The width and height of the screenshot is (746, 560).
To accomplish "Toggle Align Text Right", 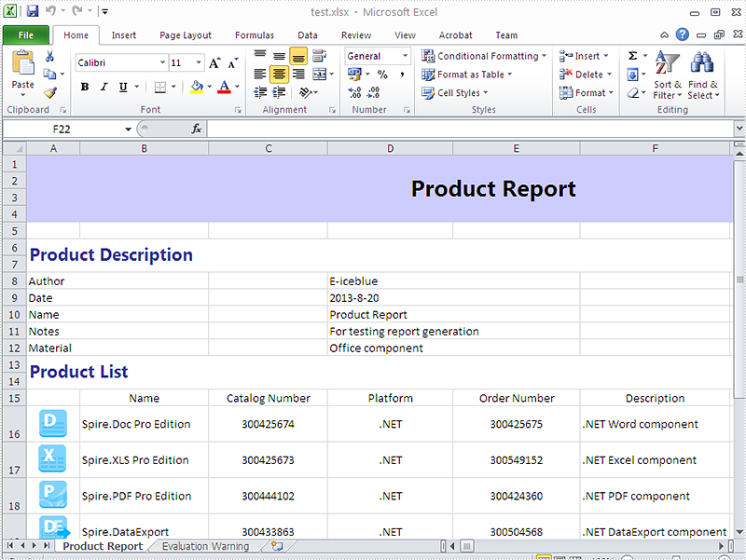I will [298, 75].
